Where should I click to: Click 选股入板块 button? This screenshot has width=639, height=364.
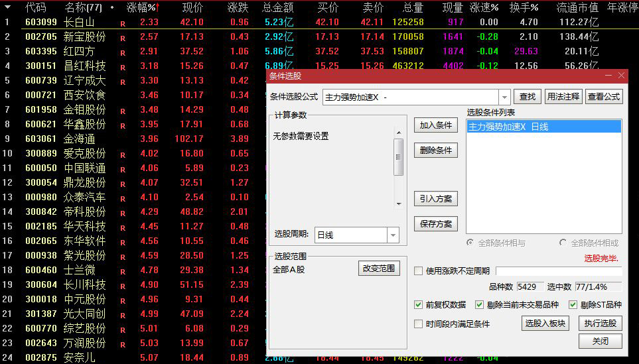pos(545,324)
